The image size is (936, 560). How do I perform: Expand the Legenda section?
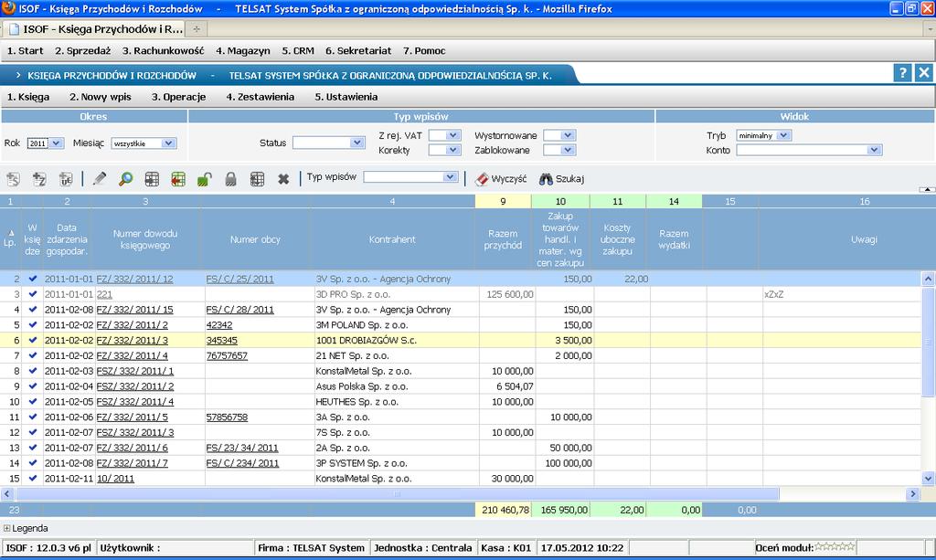click(7, 528)
